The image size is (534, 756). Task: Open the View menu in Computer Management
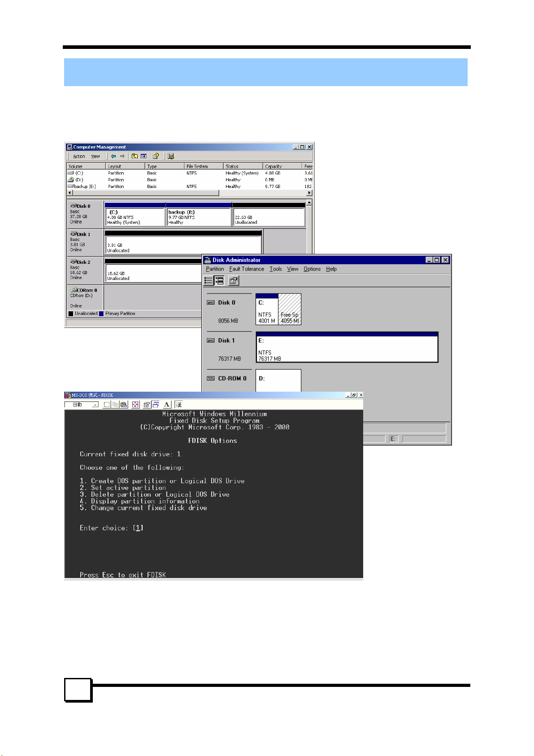(96, 157)
